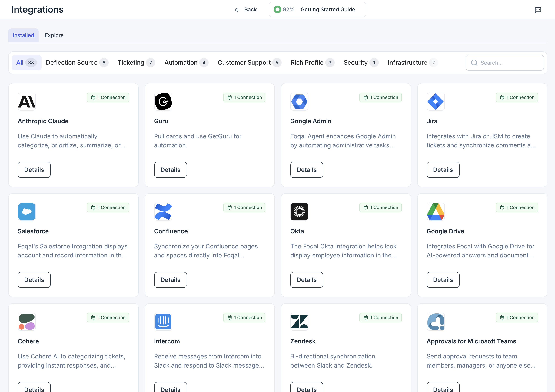This screenshot has height=392, width=555.
Task: Filter by Deflection Source category
Action: 77,63
